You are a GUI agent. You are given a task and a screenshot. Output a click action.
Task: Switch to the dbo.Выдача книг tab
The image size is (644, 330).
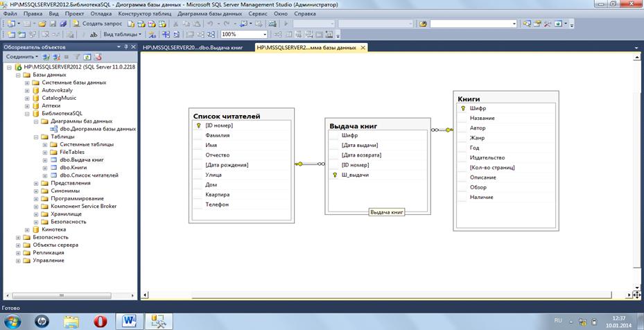click(x=196, y=48)
